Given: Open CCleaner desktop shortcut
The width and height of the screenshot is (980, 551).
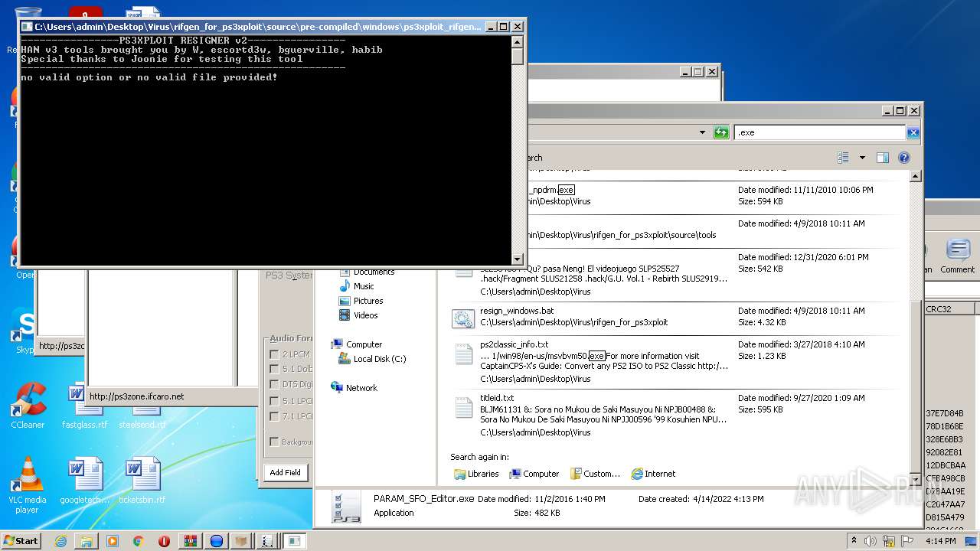Looking at the screenshot, I should pyautogui.click(x=28, y=406).
